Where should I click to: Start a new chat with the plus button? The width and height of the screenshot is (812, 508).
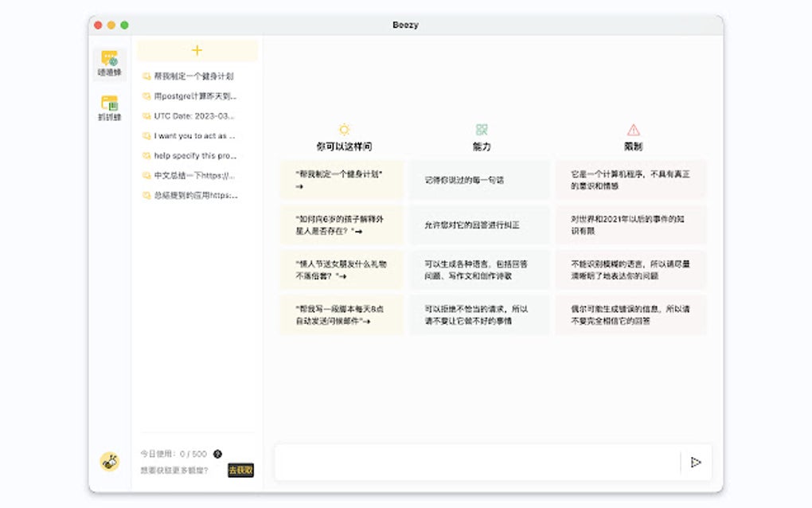coord(197,50)
